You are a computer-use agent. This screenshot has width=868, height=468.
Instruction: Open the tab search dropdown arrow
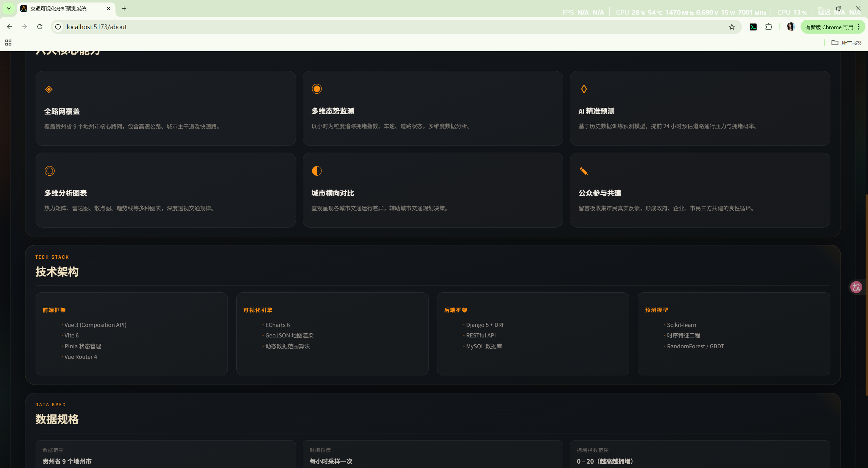[9, 8]
